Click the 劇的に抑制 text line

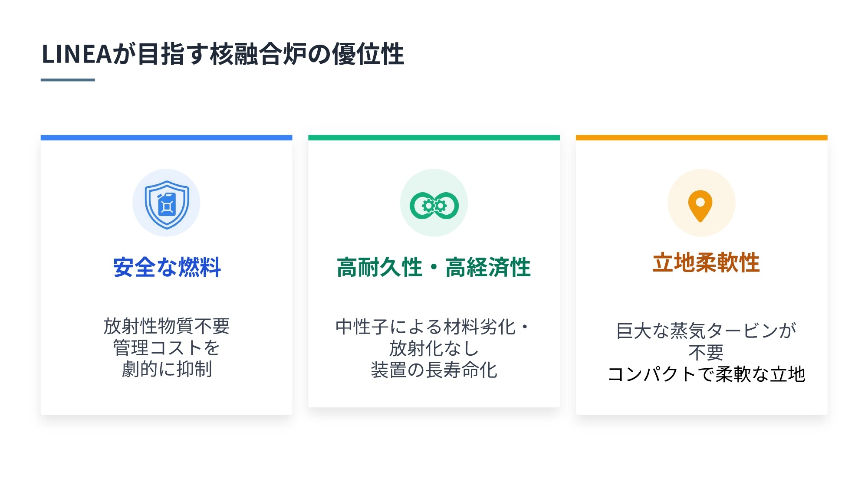[x=167, y=369]
